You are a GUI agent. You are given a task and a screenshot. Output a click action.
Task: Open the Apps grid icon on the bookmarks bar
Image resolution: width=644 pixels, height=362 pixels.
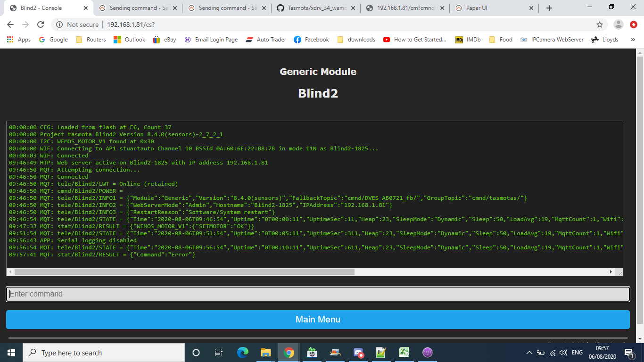9,40
